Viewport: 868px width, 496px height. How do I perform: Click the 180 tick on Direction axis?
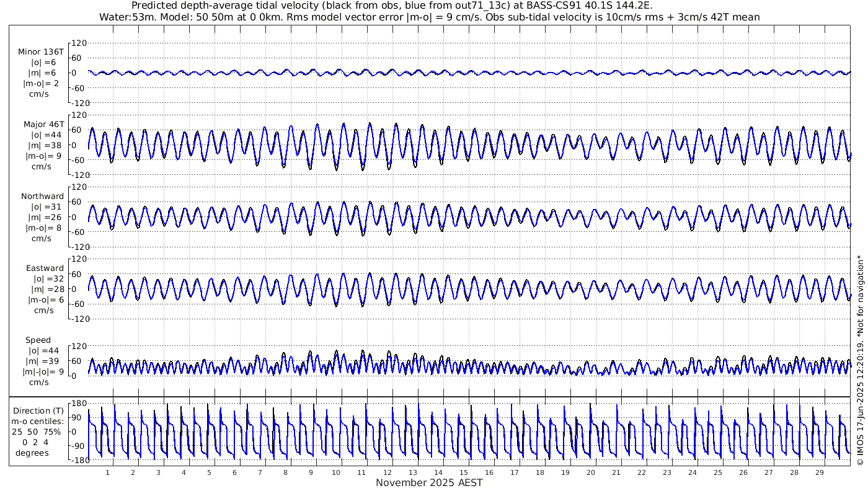(x=77, y=404)
